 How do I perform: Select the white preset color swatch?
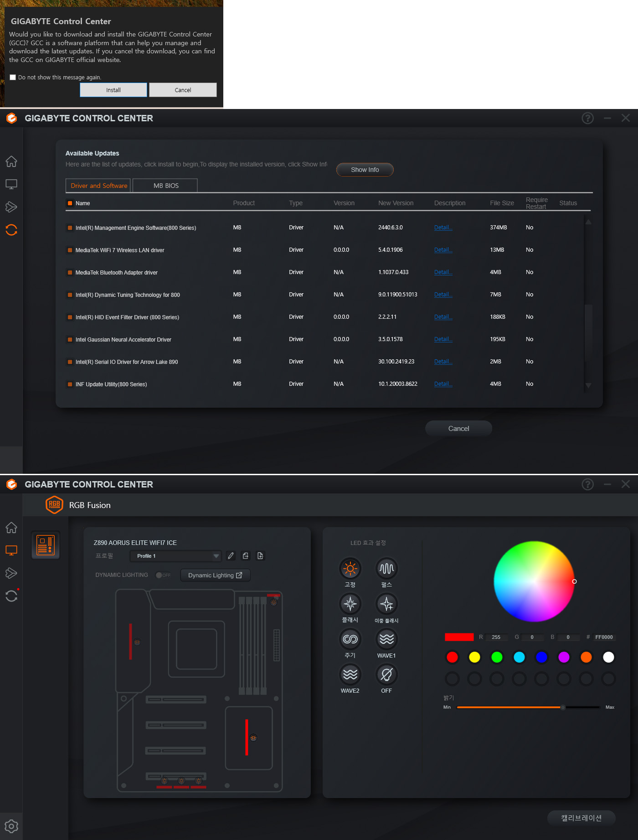click(x=608, y=657)
